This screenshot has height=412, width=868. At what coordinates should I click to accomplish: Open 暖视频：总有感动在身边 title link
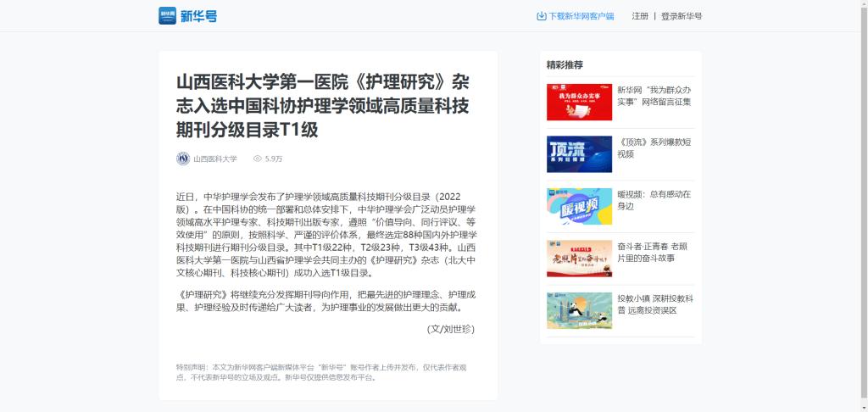655,200
